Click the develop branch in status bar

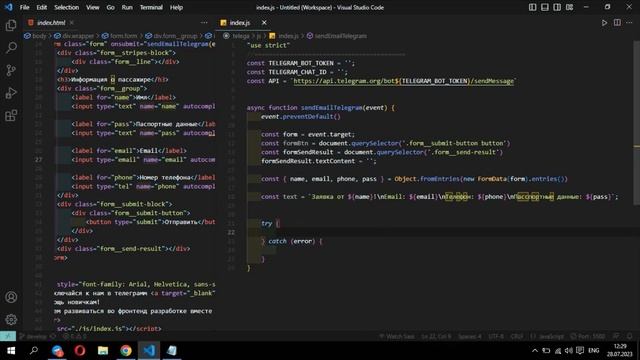(33, 336)
